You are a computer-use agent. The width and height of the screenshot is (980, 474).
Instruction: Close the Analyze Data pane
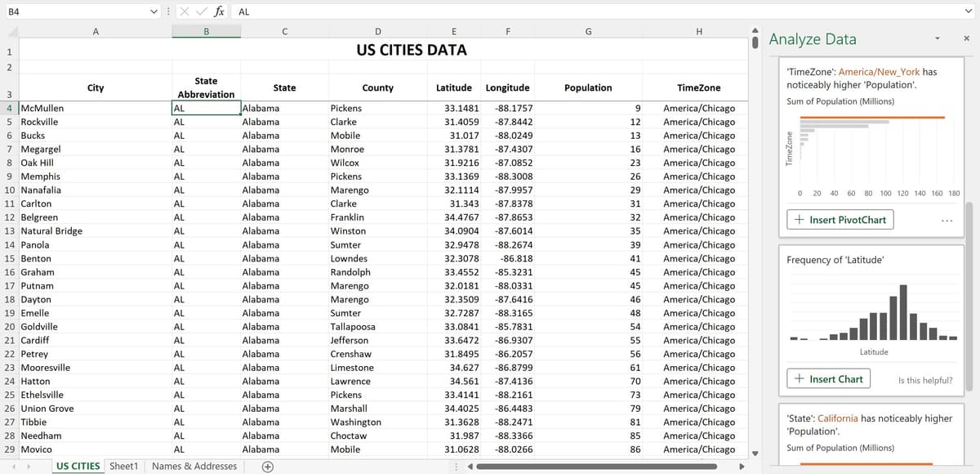pos(966,38)
